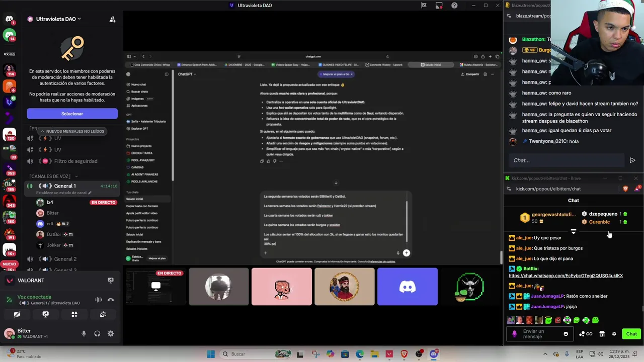Open Discord user settings gear
Image resolution: width=644 pixels, height=362 pixels.
point(111,333)
